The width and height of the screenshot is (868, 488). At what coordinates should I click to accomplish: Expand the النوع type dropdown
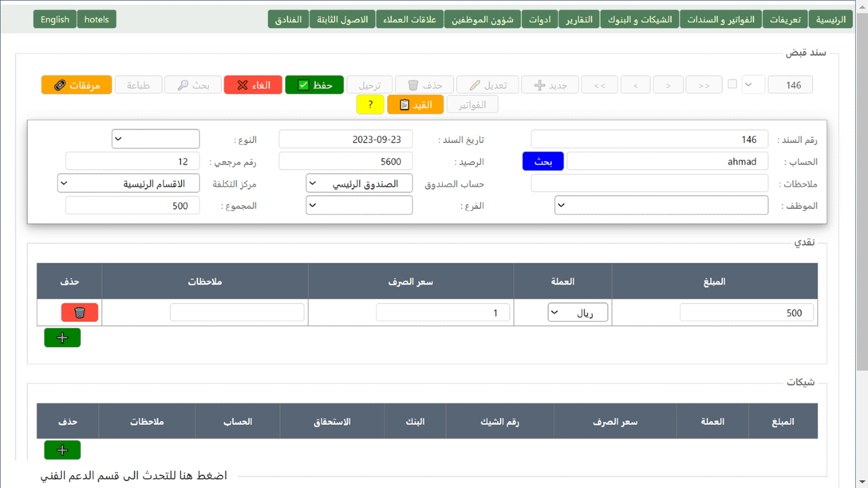[155, 139]
